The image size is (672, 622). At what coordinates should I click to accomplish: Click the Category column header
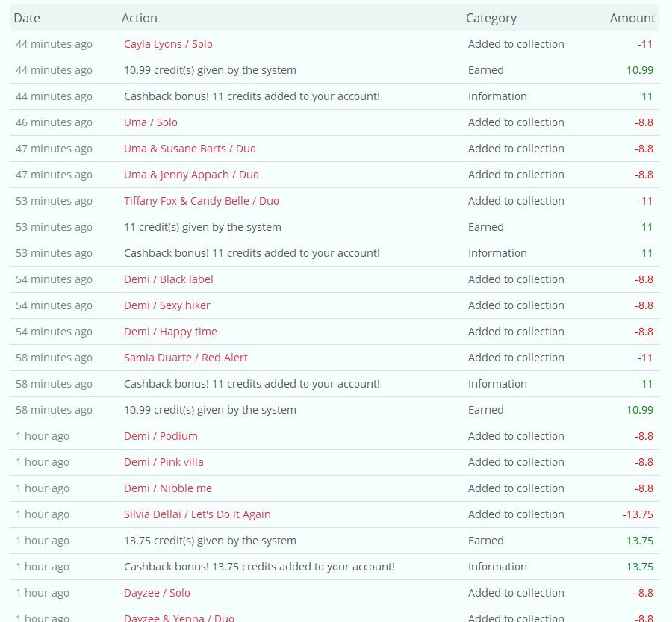491,19
